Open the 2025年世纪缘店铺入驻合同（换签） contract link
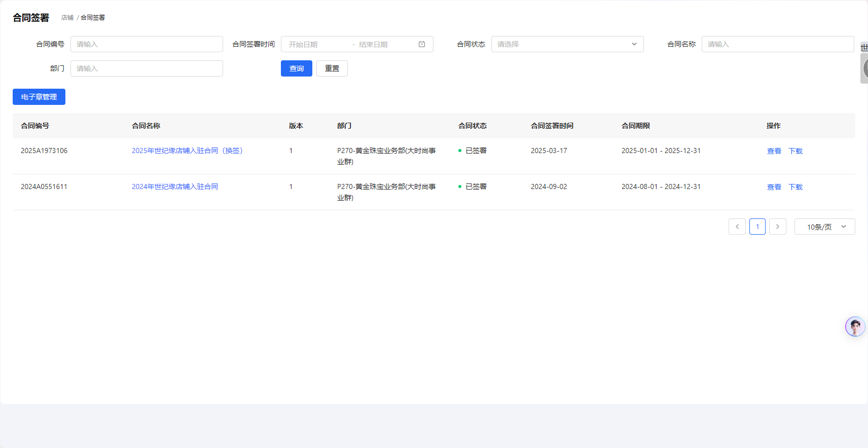Viewport: 868px width, 448px height. 187,151
